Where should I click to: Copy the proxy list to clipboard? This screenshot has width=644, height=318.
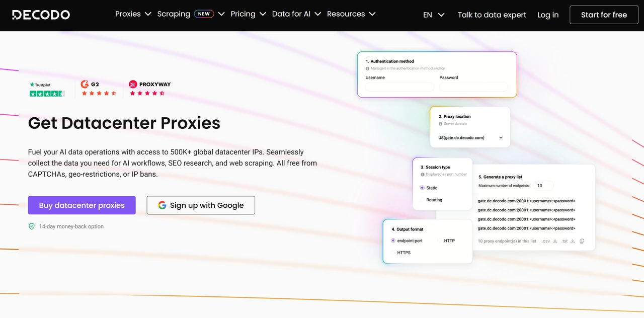pyautogui.click(x=582, y=241)
